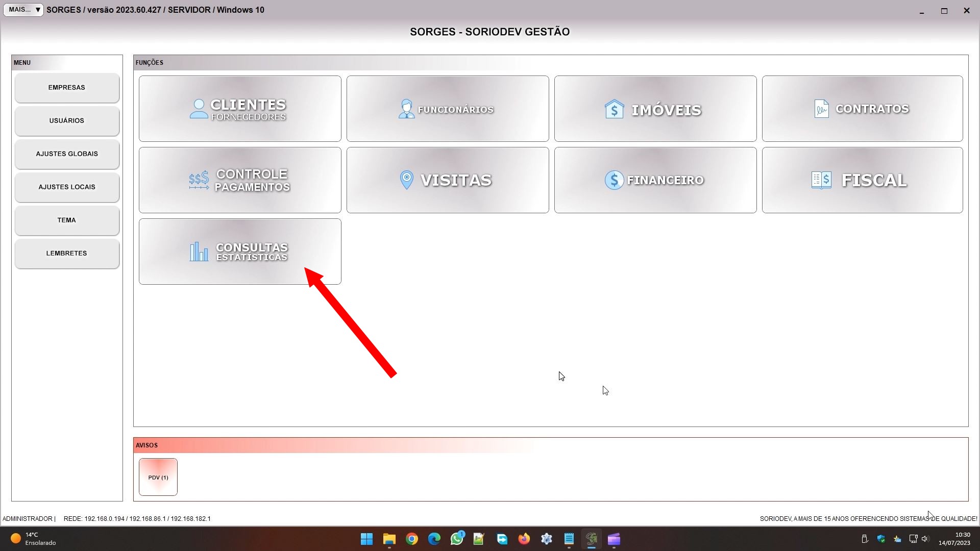The width and height of the screenshot is (980, 551).
Task: Open Microsoft Edge from taskbar
Action: point(434,539)
